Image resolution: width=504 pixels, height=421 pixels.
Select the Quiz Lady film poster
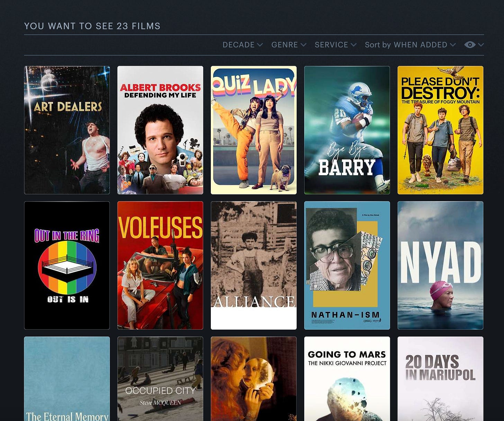pyautogui.click(x=254, y=130)
